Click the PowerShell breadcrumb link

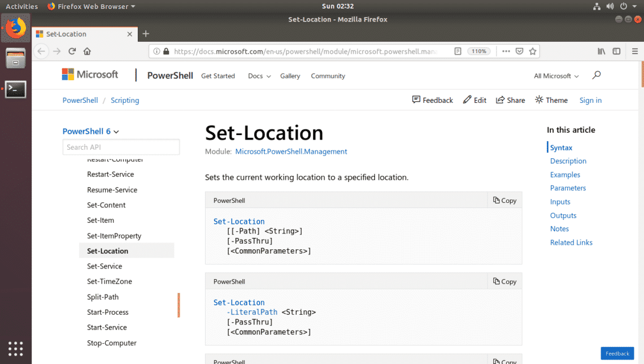pyautogui.click(x=80, y=100)
